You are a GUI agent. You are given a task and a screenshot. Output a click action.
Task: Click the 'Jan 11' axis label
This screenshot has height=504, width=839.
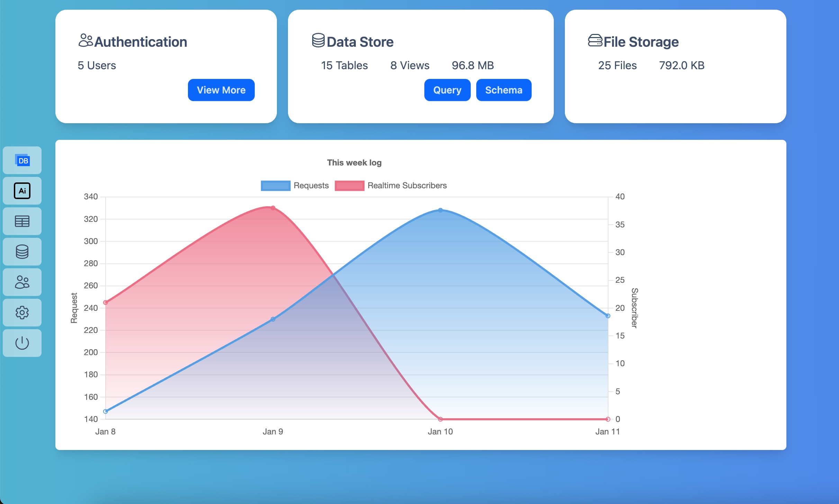[x=607, y=432]
